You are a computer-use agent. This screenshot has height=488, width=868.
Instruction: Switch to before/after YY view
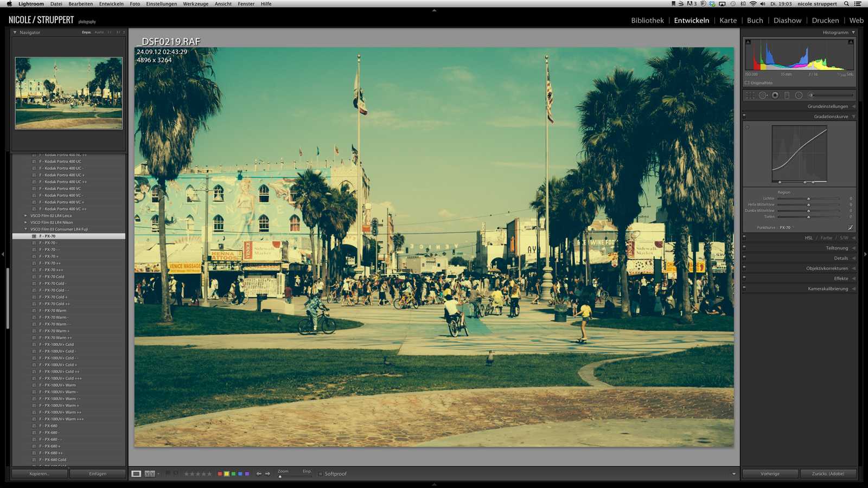click(150, 474)
